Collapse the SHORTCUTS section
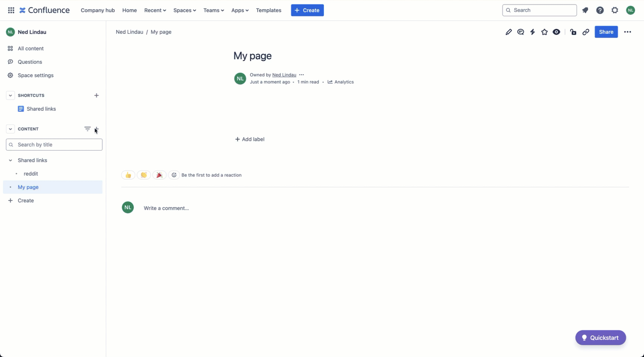Viewport: 644px width, 357px height. coord(10,95)
